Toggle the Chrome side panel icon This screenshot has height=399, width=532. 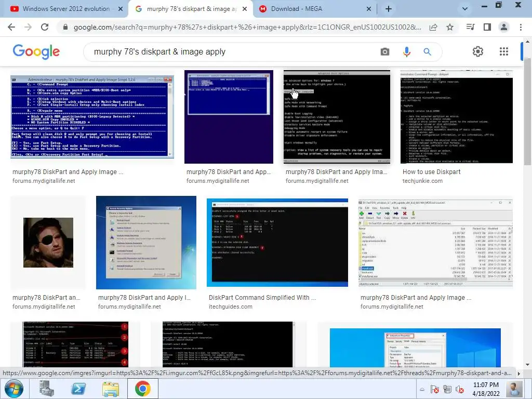487,27
